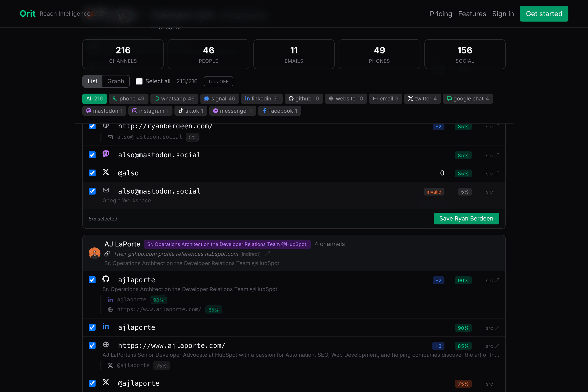Expand +3 badge on www.ajlaporte.com row
This screenshot has width=588, height=392.
pos(438,346)
